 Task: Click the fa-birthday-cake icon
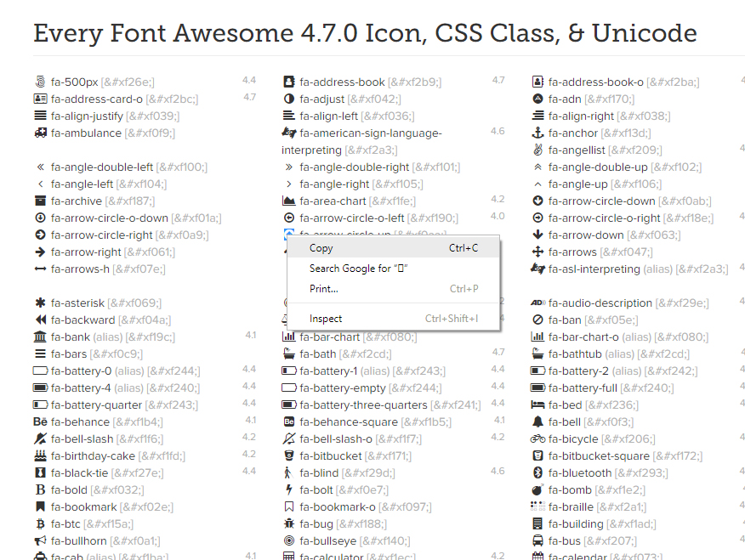40,455
